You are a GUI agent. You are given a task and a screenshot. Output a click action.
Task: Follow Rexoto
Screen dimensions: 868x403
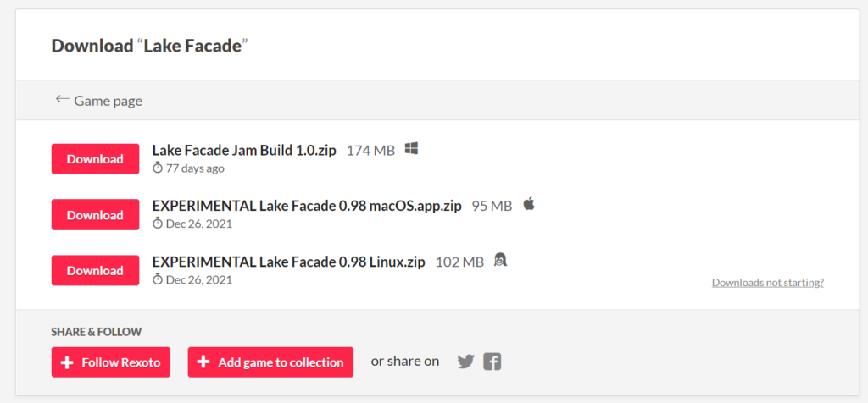[x=111, y=362]
